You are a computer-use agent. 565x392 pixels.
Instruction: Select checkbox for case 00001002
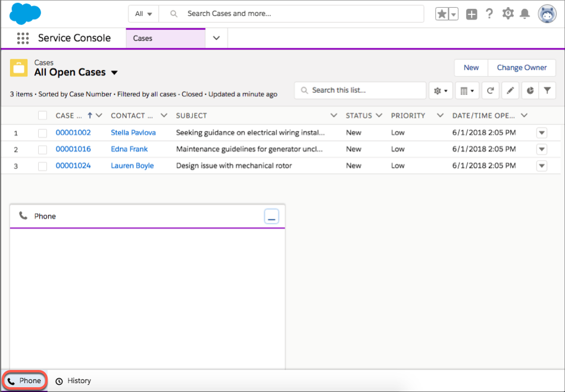[42, 133]
